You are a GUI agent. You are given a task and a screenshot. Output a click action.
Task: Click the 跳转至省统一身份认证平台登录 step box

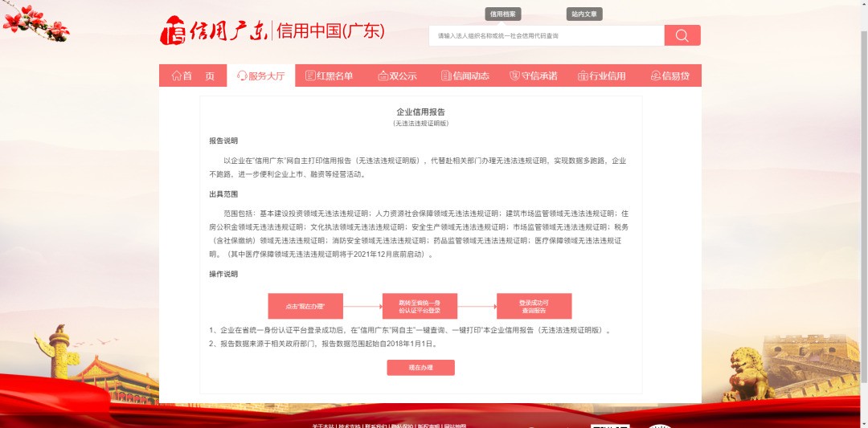pyautogui.click(x=420, y=306)
